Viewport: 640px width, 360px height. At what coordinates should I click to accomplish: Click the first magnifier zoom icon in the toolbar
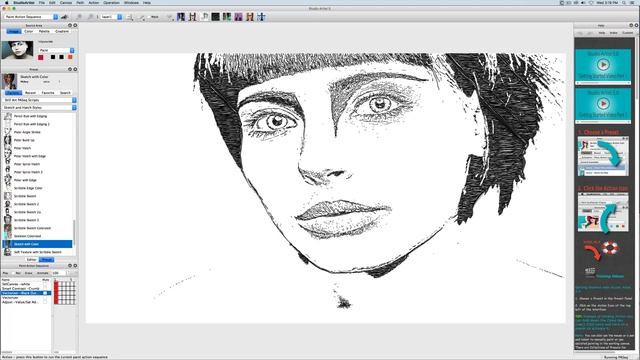pos(79,17)
